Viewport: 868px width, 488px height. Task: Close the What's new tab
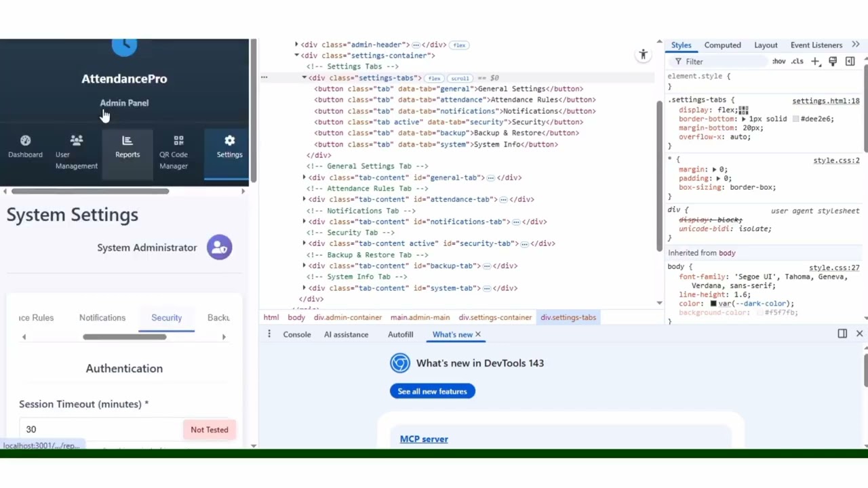[x=477, y=334]
